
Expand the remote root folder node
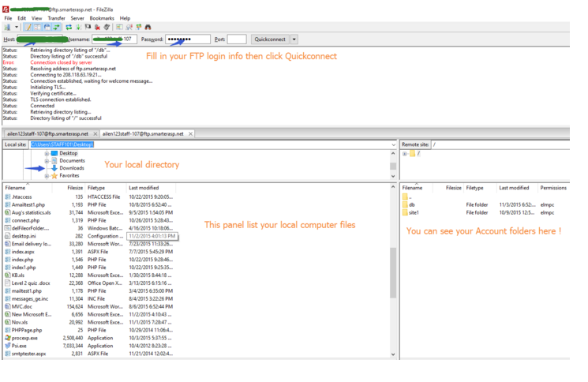point(405,154)
